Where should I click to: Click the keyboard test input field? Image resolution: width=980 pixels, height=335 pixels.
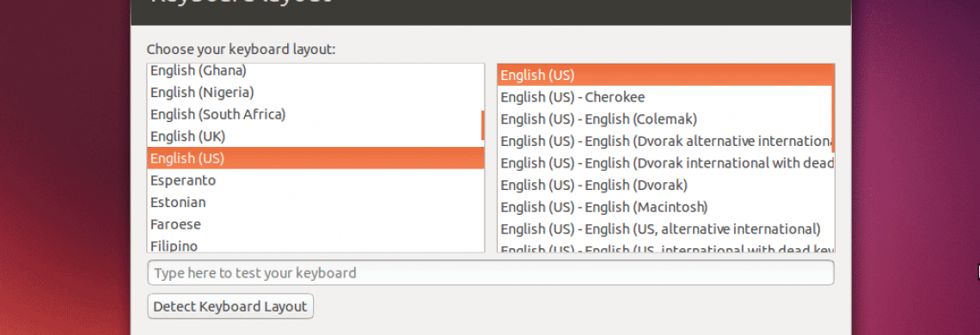491,272
